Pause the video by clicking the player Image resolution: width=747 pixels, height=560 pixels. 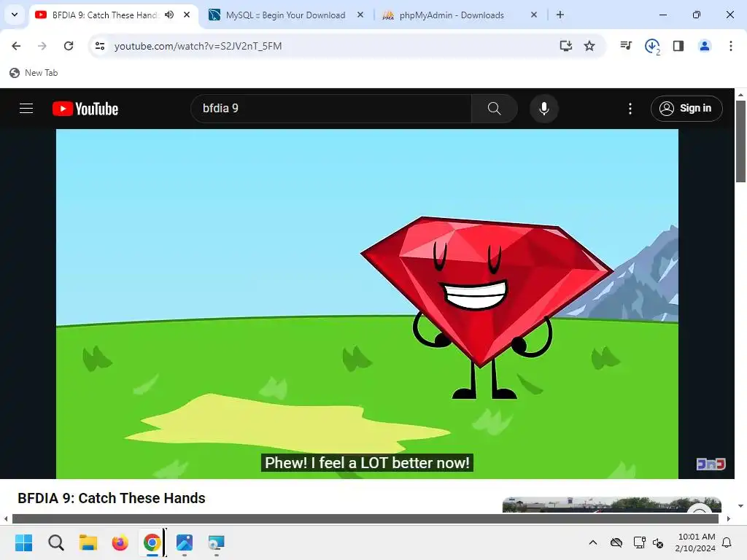(367, 304)
